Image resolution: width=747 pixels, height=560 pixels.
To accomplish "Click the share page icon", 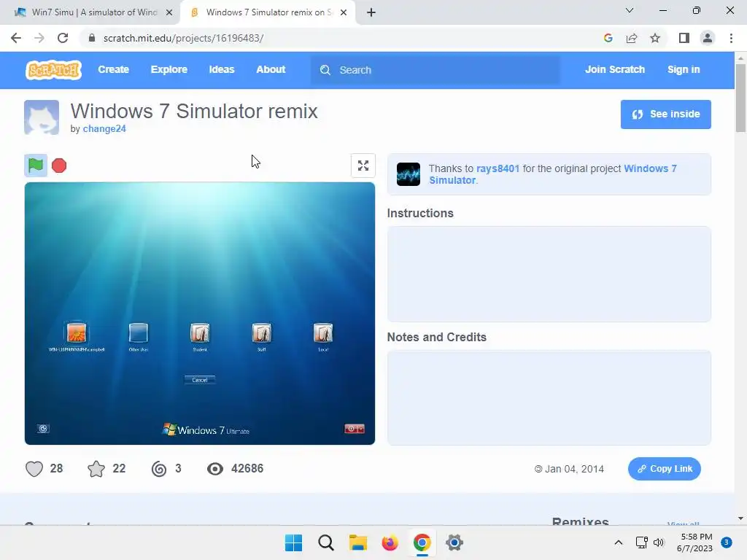I will (632, 38).
